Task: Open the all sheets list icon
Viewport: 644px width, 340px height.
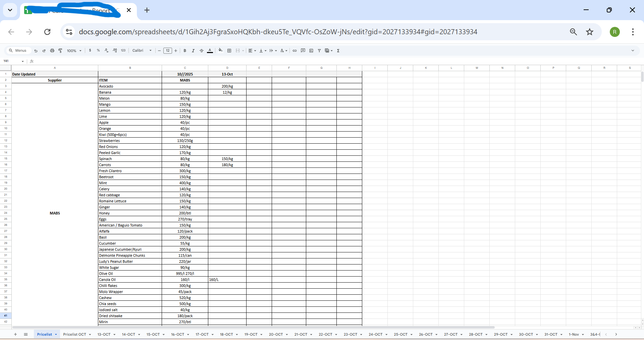Action: (x=26, y=334)
